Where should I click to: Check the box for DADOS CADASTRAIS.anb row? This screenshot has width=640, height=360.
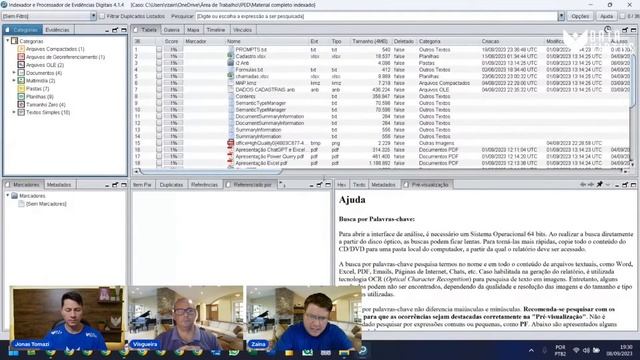click(159, 89)
